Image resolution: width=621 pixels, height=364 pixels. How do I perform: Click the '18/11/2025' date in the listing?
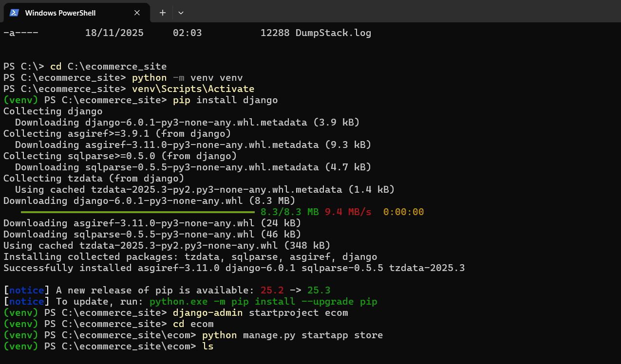pyautogui.click(x=114, y=33)
